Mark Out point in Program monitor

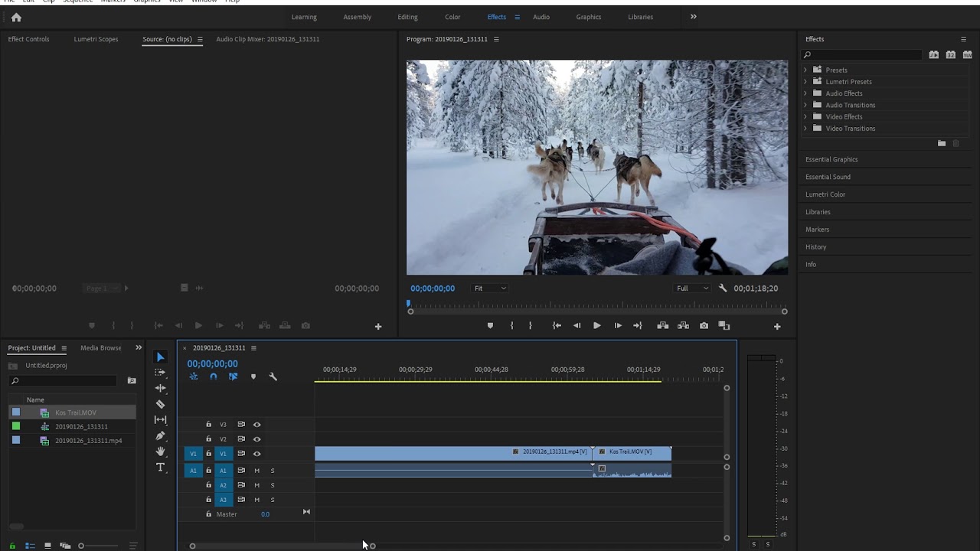[x=530, y=325]
